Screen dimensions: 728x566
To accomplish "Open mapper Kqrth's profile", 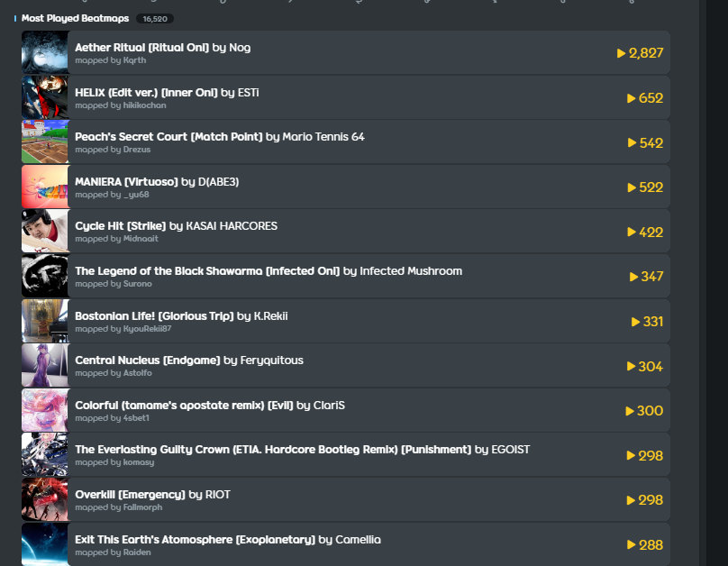I will click(x=134, y=60).
